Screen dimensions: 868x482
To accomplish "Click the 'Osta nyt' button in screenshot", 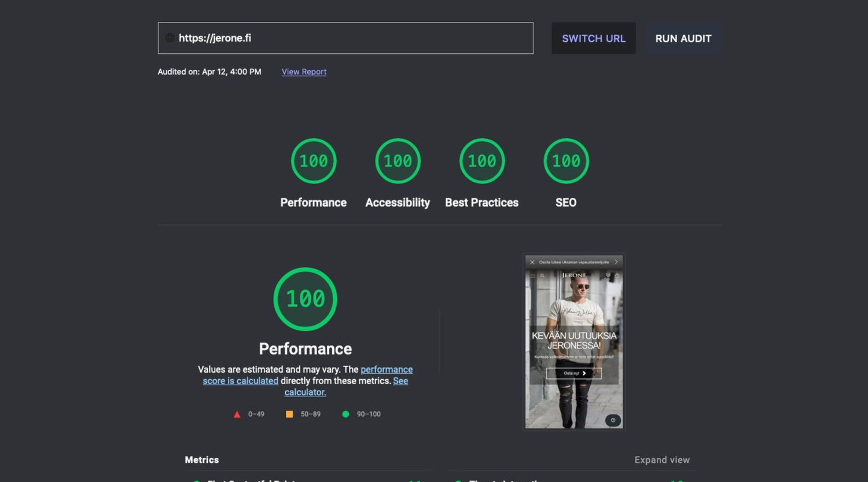I will (573, 373).
